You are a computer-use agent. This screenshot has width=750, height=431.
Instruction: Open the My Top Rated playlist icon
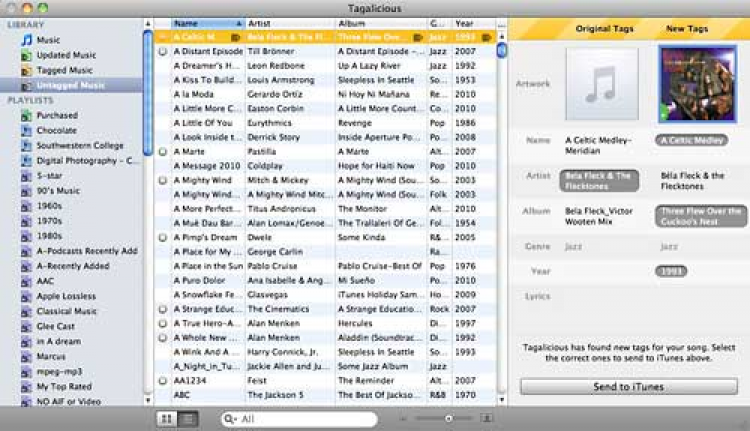[x=27, y=387]
